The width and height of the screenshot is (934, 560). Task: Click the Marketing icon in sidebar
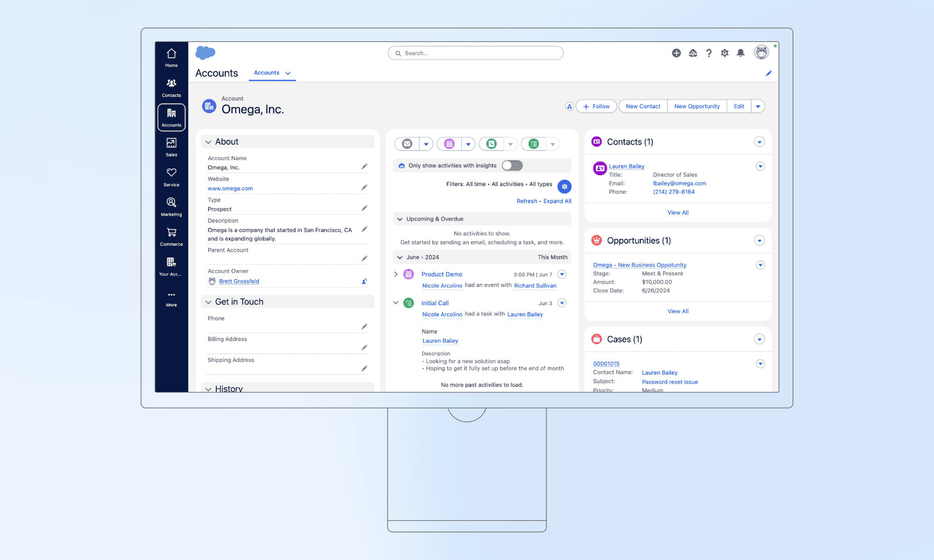coord(171,207)
